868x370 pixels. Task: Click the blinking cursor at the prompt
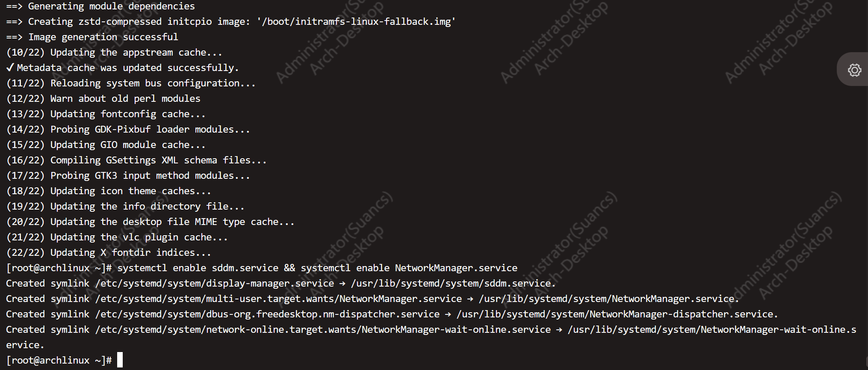120,360
